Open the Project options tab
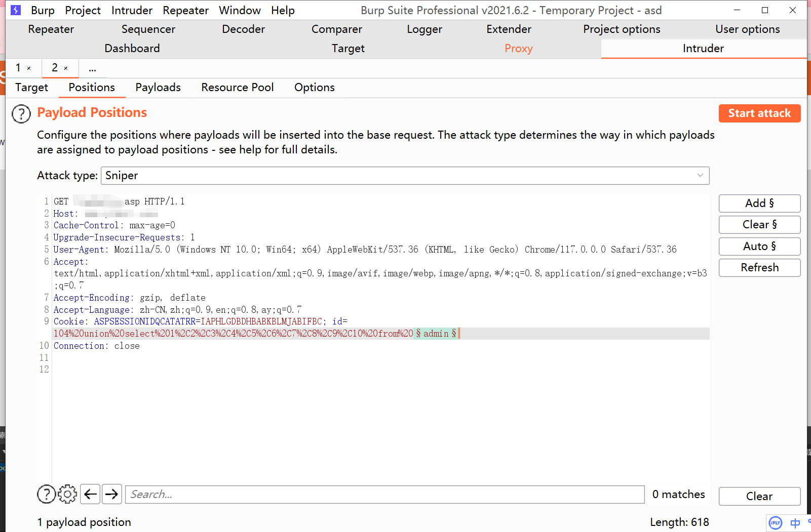Screen dimensions: 811x532 pyautogui.click(x=622, y=29)
